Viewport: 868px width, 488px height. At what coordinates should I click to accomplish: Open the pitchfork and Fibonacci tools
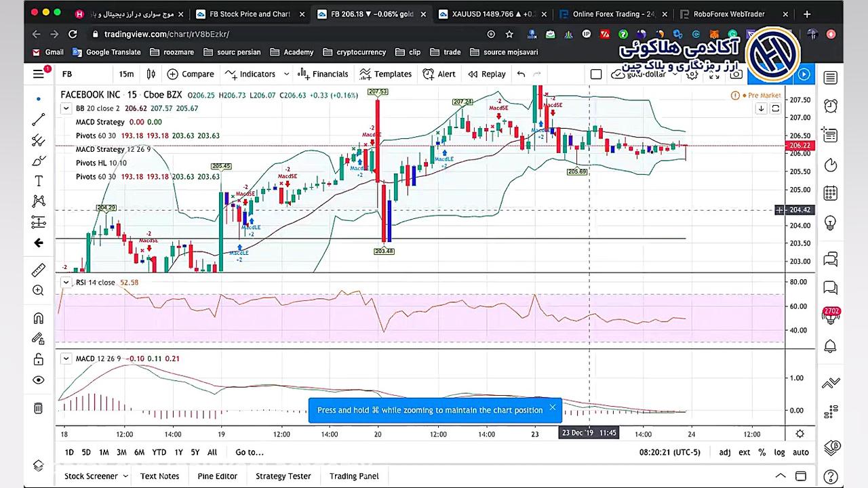pyautogui.click(x=39, y=140)
